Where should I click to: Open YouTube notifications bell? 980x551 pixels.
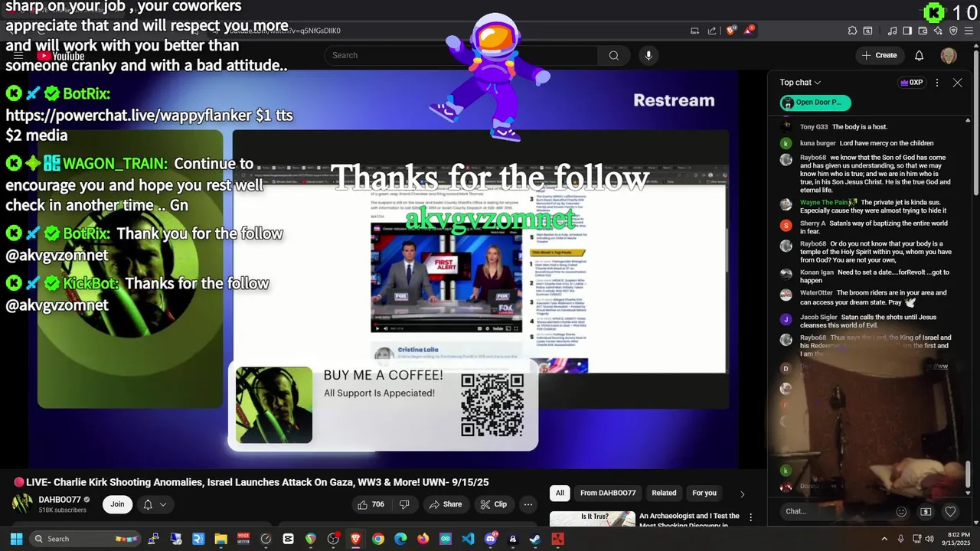920,55
